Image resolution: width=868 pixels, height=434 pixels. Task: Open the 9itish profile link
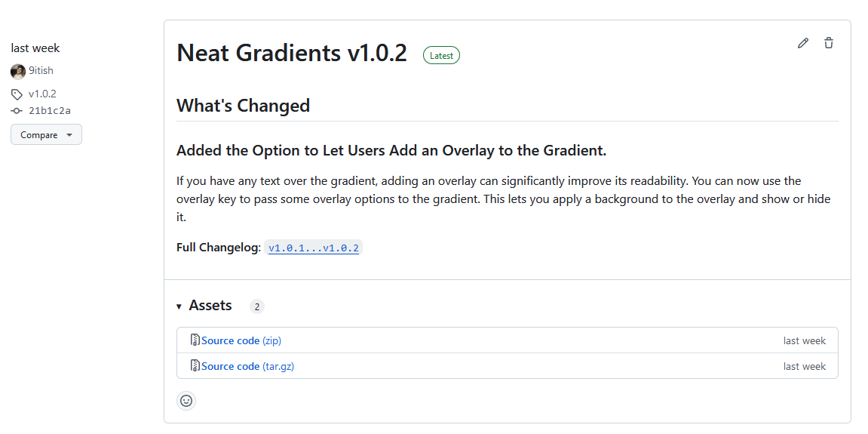[41, 71]
